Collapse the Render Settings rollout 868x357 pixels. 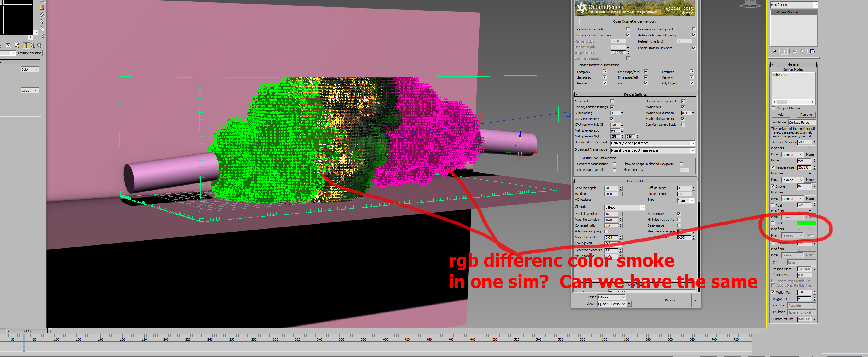pyautogui.click(x=635, y=94)
